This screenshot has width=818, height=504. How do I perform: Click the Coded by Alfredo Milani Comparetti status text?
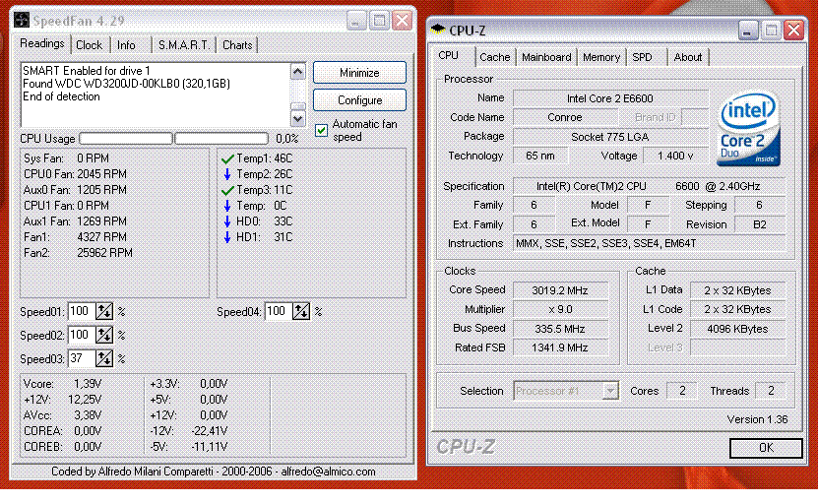pos(213,472)
